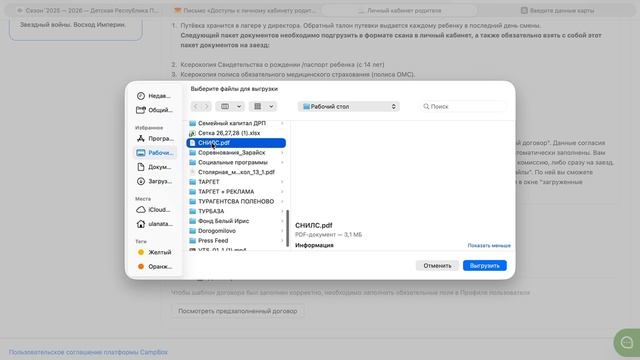The image size is (640, 360).
Task: Expand the Dorogomilovo folder chevron
Action: [282, 231]
